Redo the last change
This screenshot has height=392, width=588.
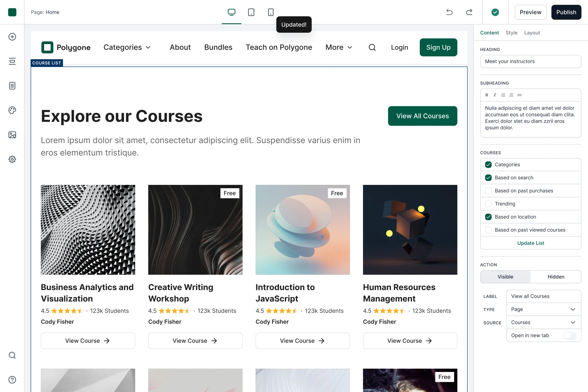tap(469, 12)
